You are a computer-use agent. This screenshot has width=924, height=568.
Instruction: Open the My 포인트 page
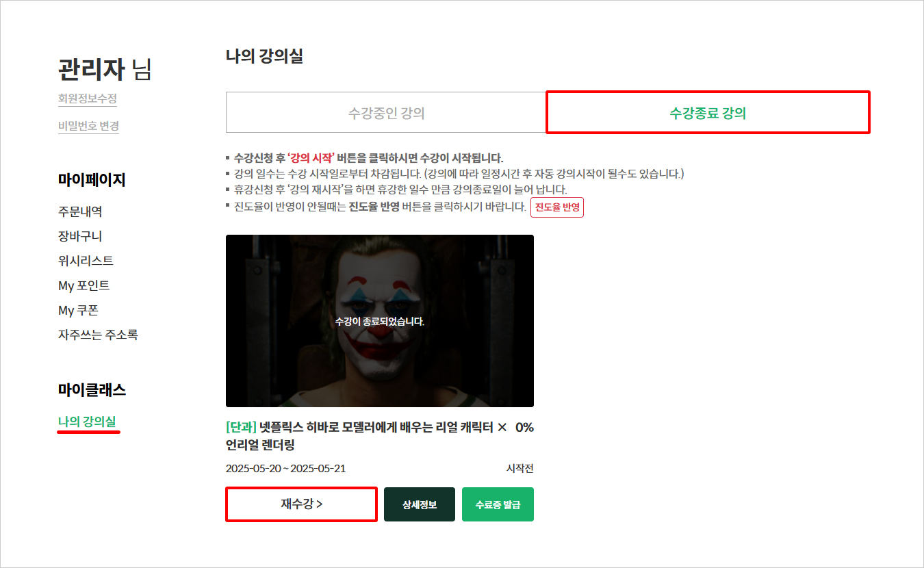[84, 285]
